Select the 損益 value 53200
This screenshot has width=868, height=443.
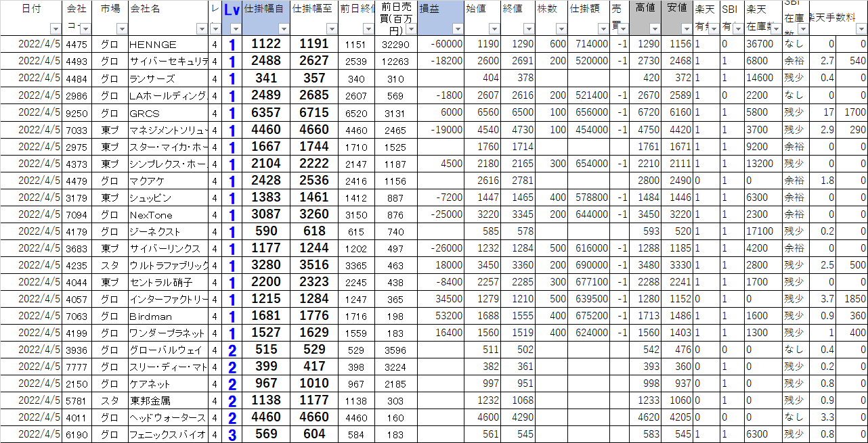click(441, 316)
